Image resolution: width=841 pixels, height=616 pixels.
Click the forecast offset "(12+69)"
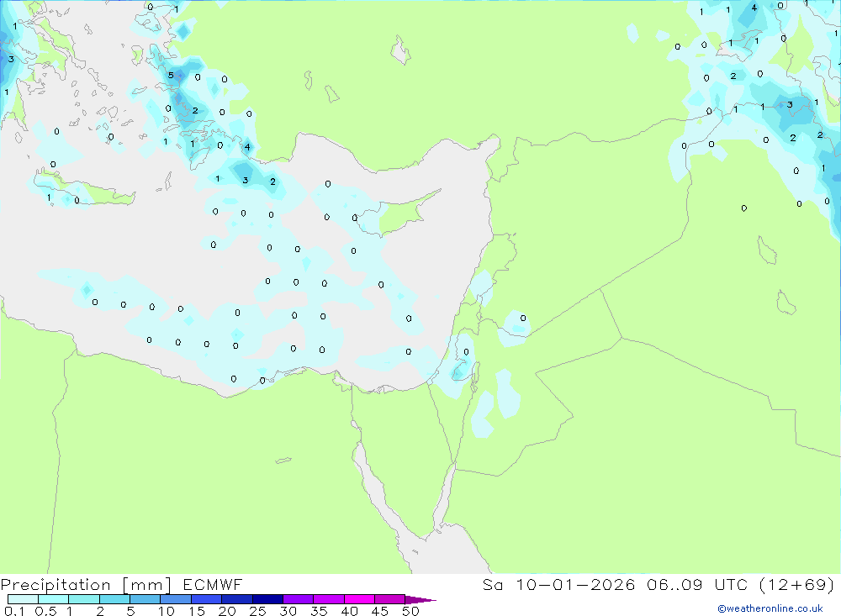tap(797, 584)
